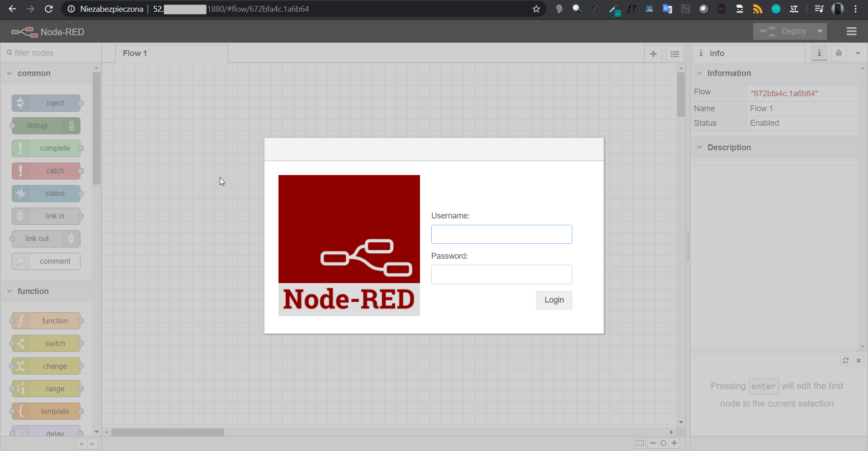This screenshot has width=868, height=451.
Task: Select the debug node in palette
Action: pyautogui.click(x=46, y=126)
